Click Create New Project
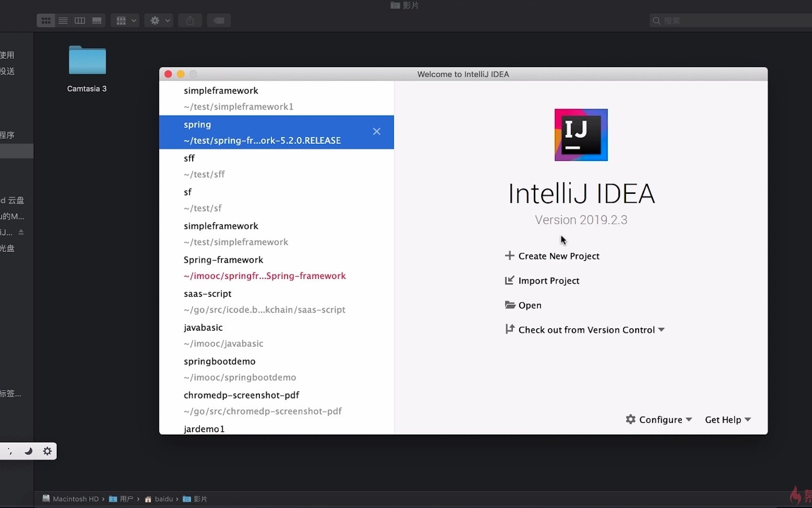The image size is (812, 508). [559, 256]
